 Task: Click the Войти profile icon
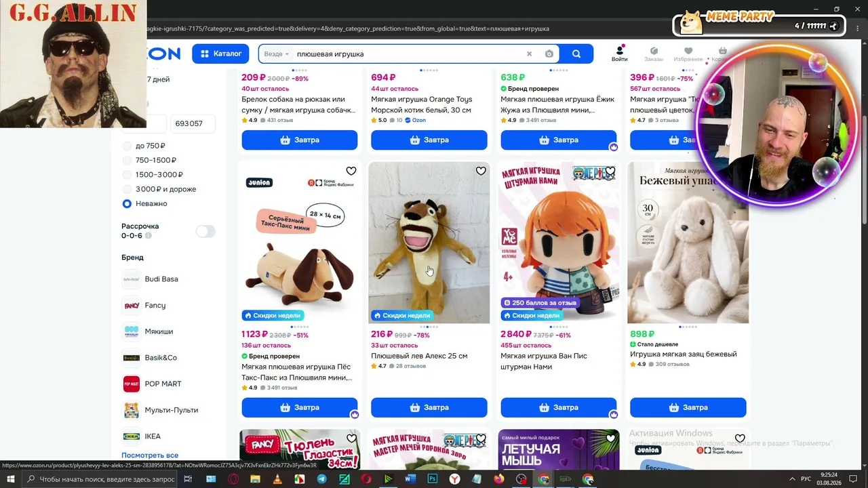619,54
